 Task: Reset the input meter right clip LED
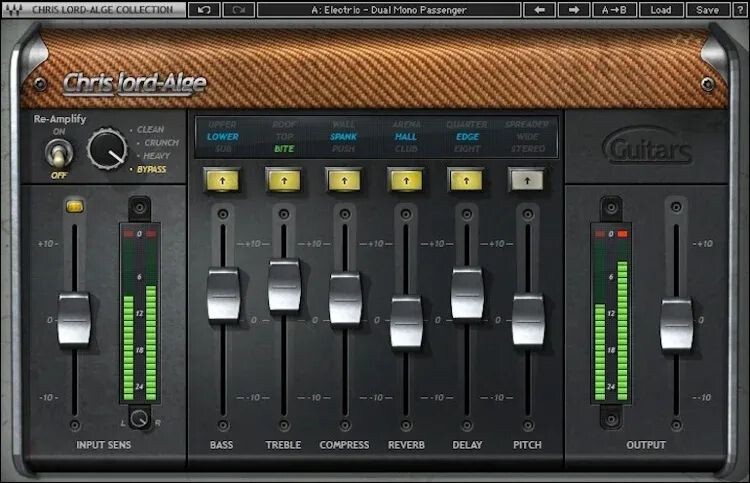[x=151, y=234]
